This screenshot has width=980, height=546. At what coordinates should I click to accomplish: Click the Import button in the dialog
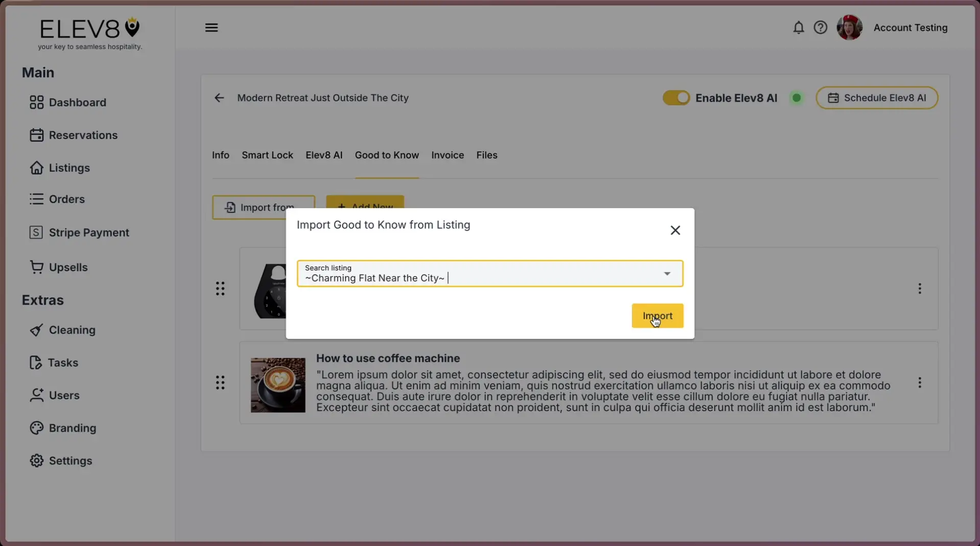[657, 315]
